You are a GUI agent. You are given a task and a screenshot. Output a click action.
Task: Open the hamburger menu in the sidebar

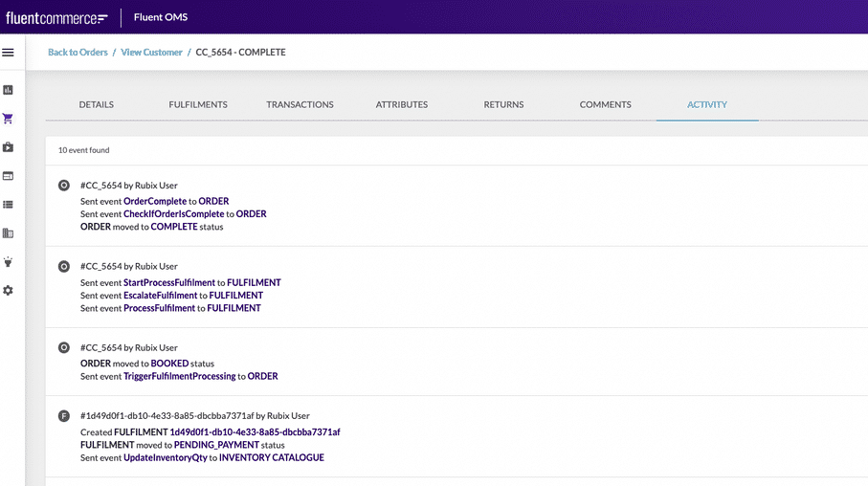point(9,53)
